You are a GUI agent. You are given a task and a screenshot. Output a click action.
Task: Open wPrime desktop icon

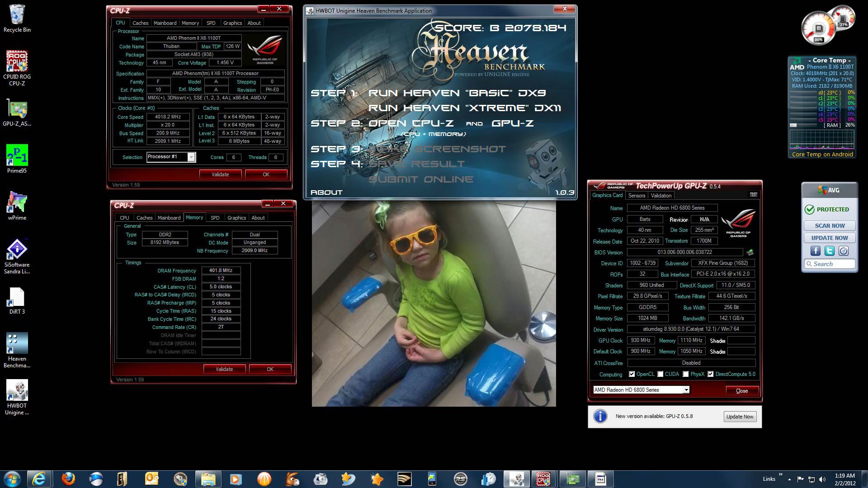point(17,206)
